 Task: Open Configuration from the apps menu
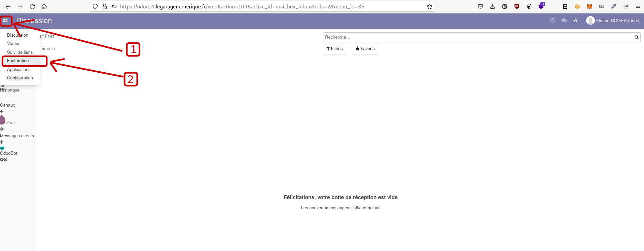(20, 78)
